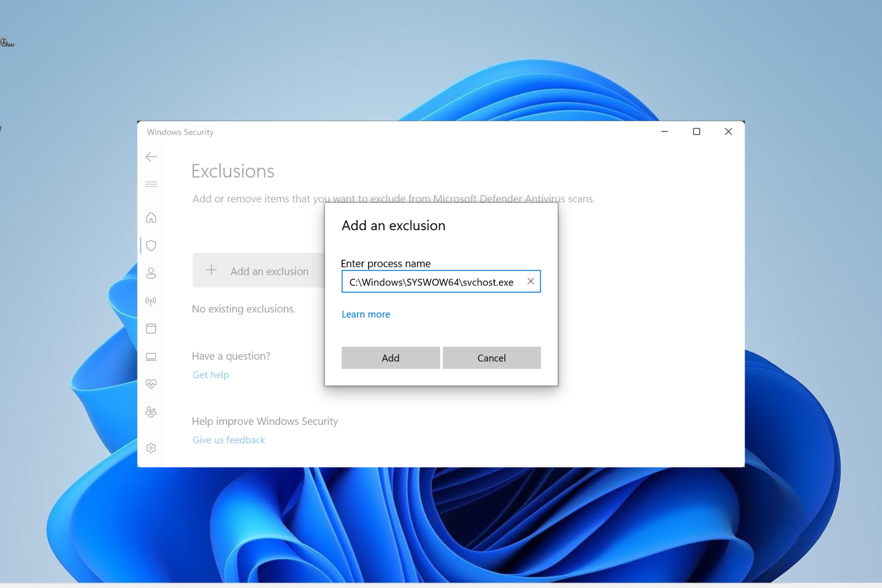Maximize the Windows Security window
This screenshot has width=882, height=588.
point(696,132)
